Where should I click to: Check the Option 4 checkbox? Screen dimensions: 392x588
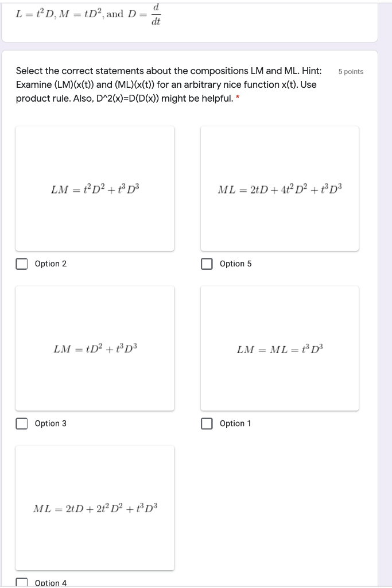coord(21,582)
